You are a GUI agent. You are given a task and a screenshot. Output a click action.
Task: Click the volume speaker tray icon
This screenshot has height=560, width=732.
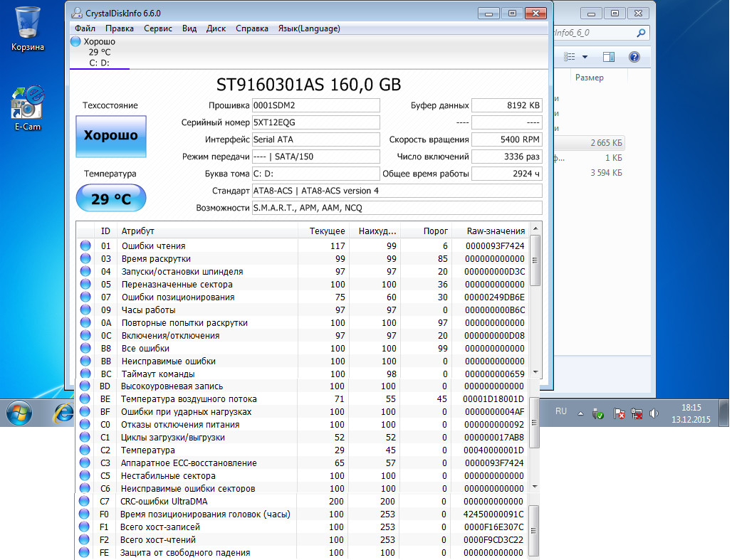(654, 413)
